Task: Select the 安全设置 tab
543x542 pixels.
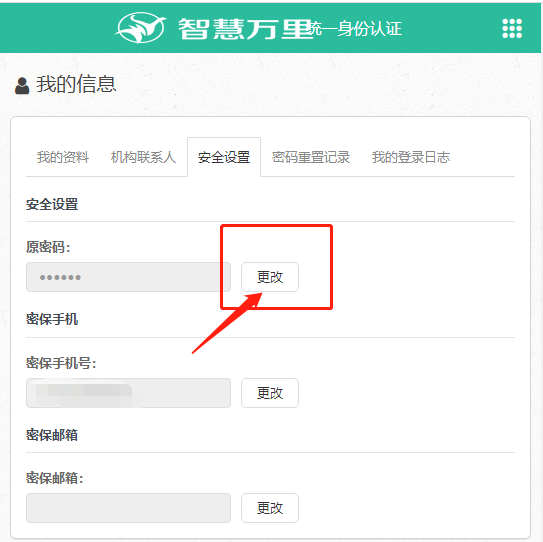Action: 224,157
